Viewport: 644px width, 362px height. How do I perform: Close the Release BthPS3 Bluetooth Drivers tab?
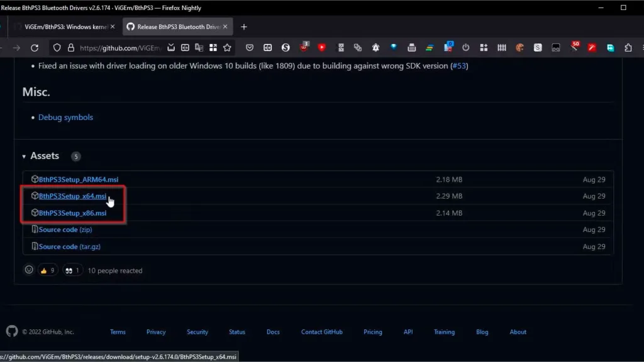(225, 26)
